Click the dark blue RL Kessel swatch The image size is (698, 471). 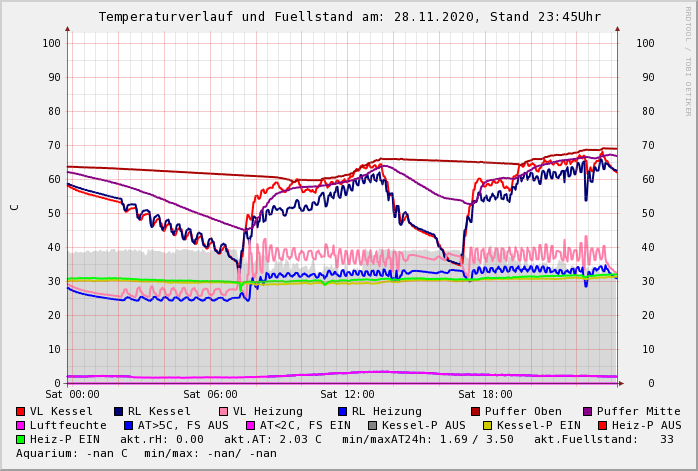[119, 411]
